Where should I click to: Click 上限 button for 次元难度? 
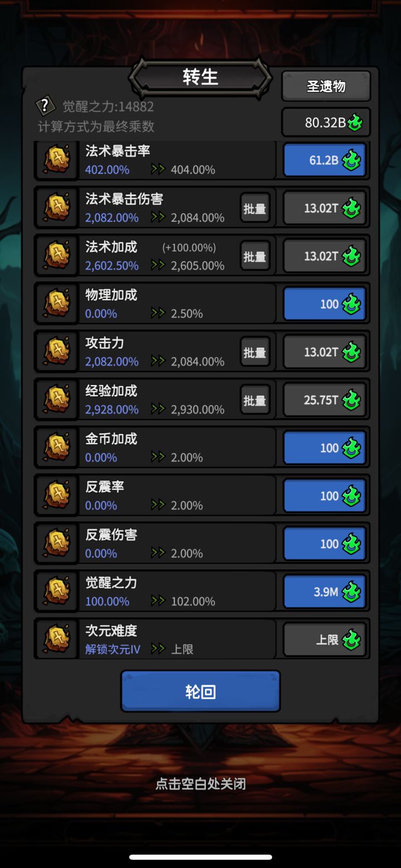click(x=325, y=640)
